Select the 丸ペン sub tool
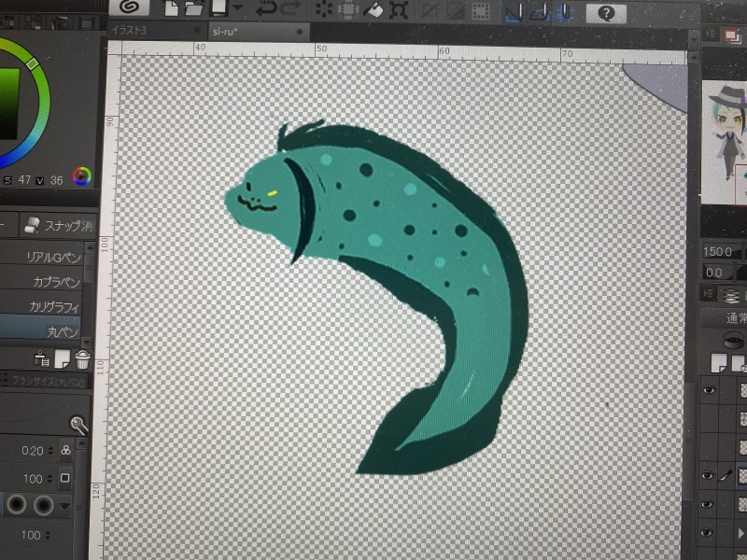 tap(41, 329)
